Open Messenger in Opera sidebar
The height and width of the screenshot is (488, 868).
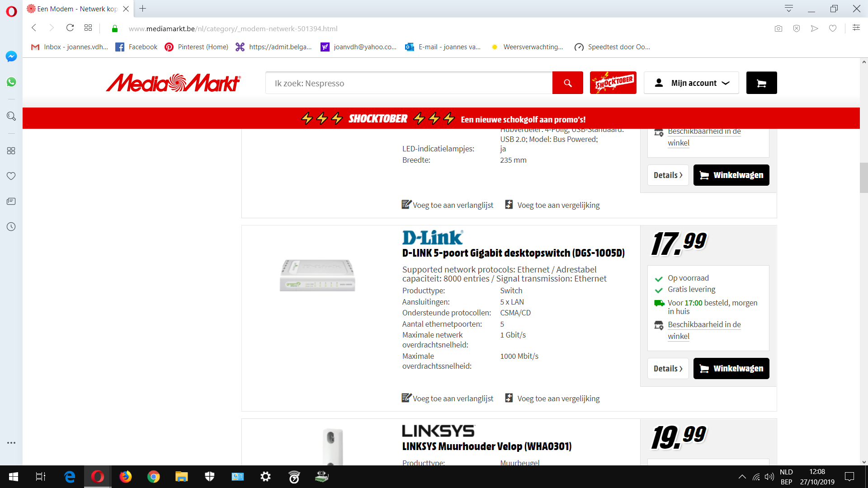tap(11, 56)
